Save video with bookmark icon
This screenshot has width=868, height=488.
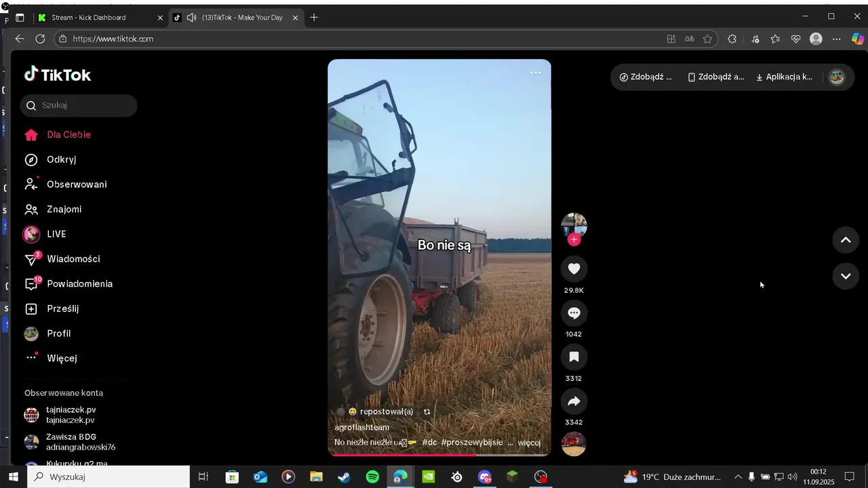click(574, 357)
